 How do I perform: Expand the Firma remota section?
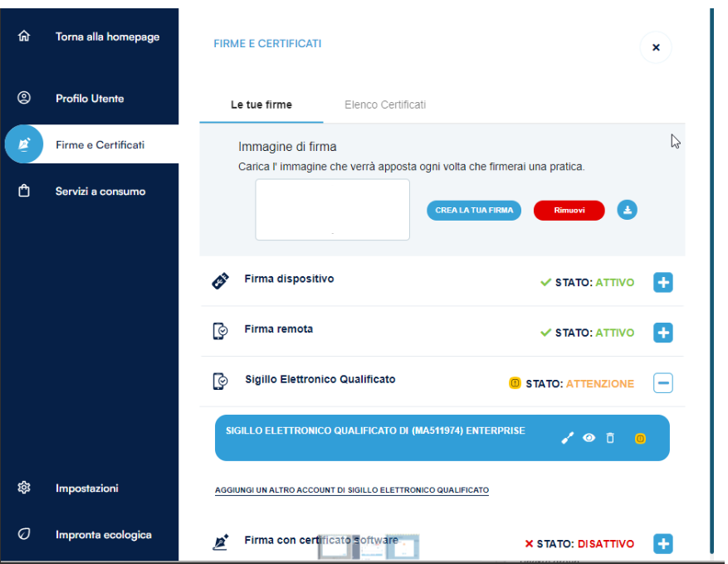662,333
